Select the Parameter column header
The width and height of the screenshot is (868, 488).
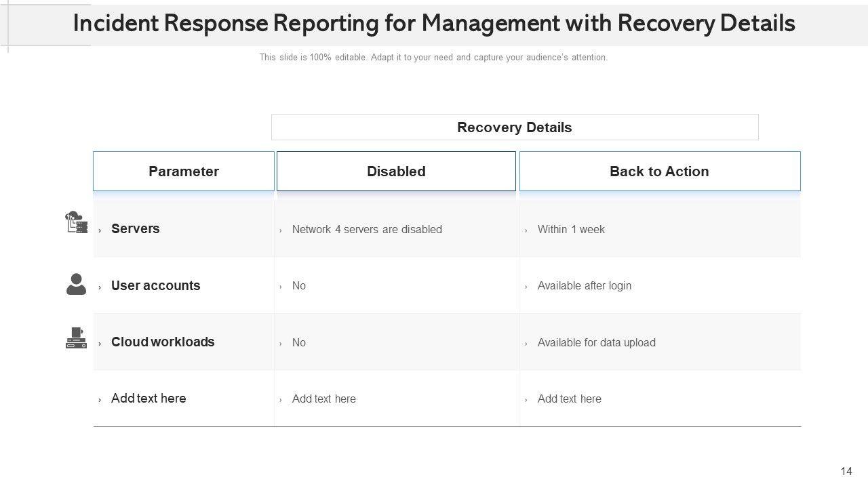pos(184,171)
